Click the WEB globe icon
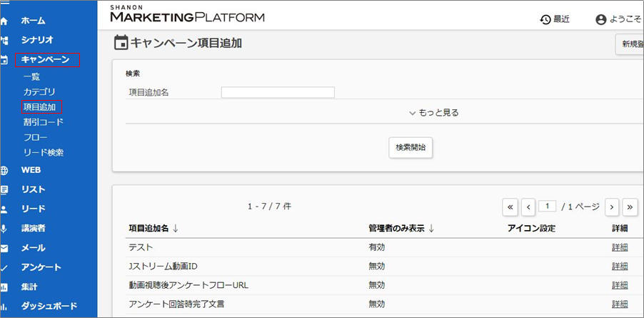644x318 pixels. coord(4,171)
